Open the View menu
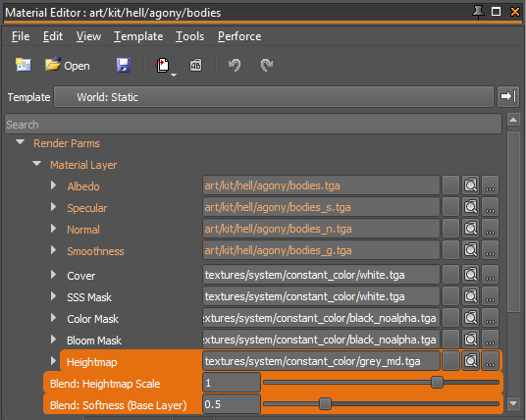Viewport: 526px width, 420px height. (x=88, y=36)
